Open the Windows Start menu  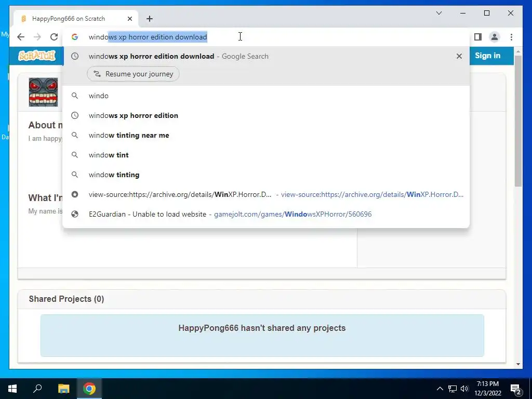12,389
